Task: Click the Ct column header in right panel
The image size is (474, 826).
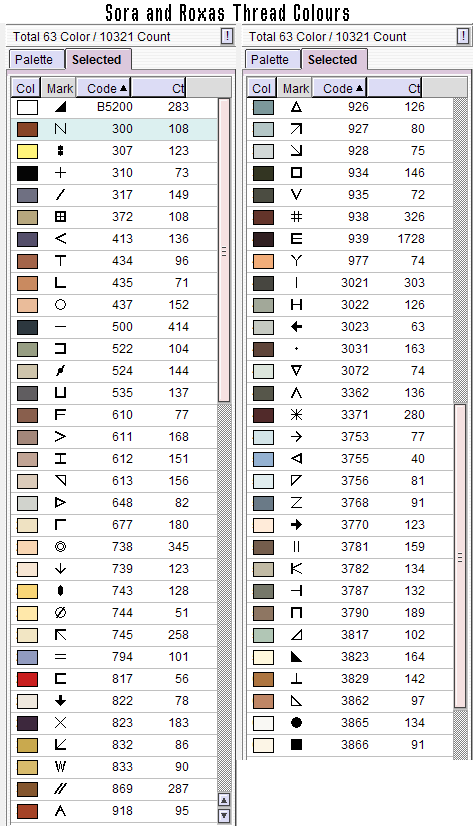Action: pos(395,88)
